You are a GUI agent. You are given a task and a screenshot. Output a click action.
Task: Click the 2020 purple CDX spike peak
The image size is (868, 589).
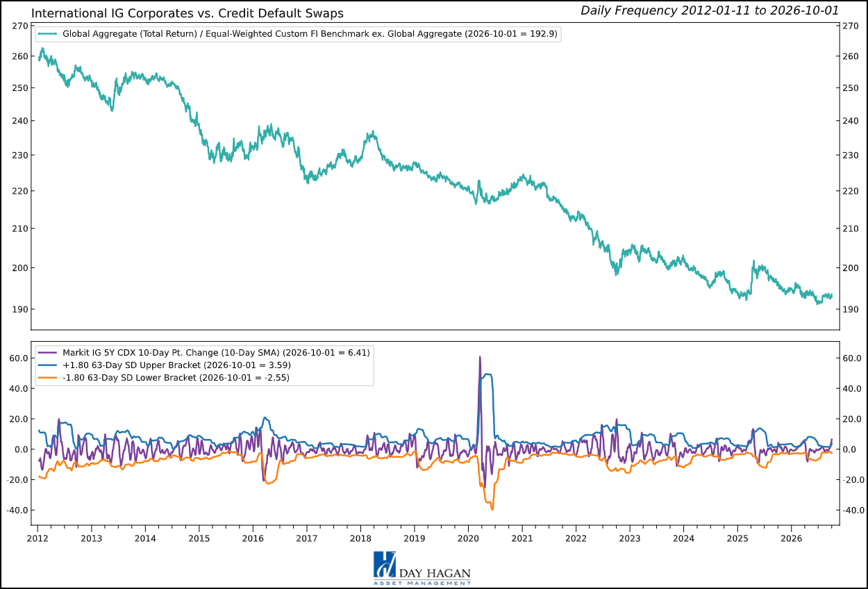click(480, 358)
